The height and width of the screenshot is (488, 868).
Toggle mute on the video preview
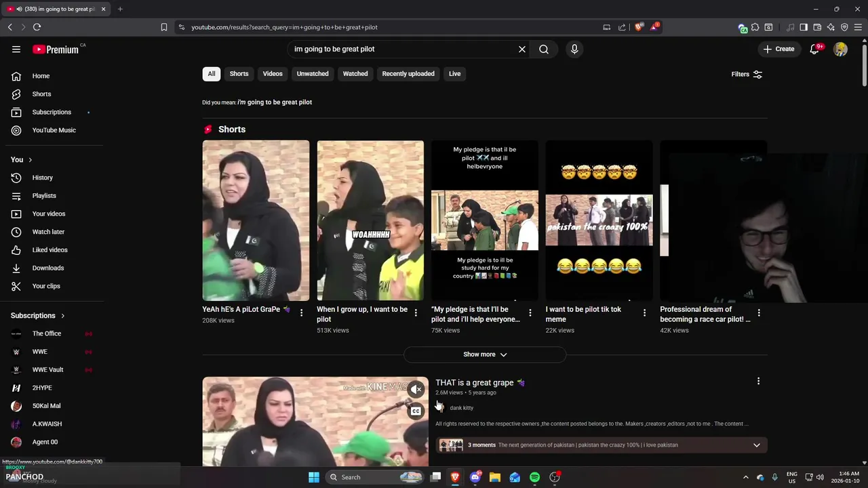416,389
